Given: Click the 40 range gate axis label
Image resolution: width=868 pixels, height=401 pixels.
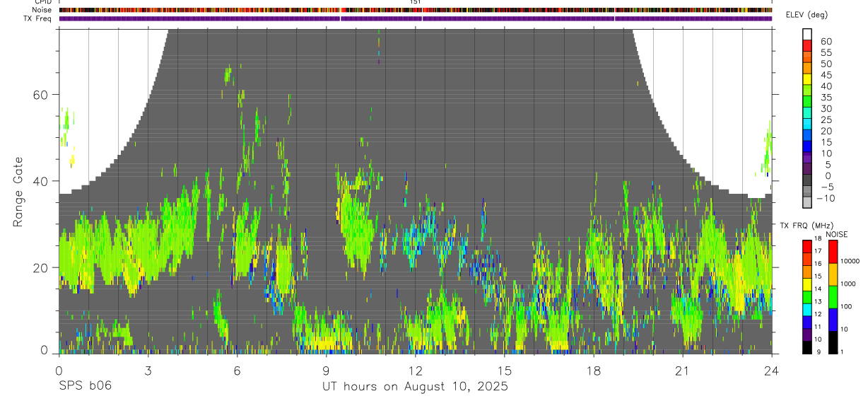Looking at the screenshot, I should point(40,181).
